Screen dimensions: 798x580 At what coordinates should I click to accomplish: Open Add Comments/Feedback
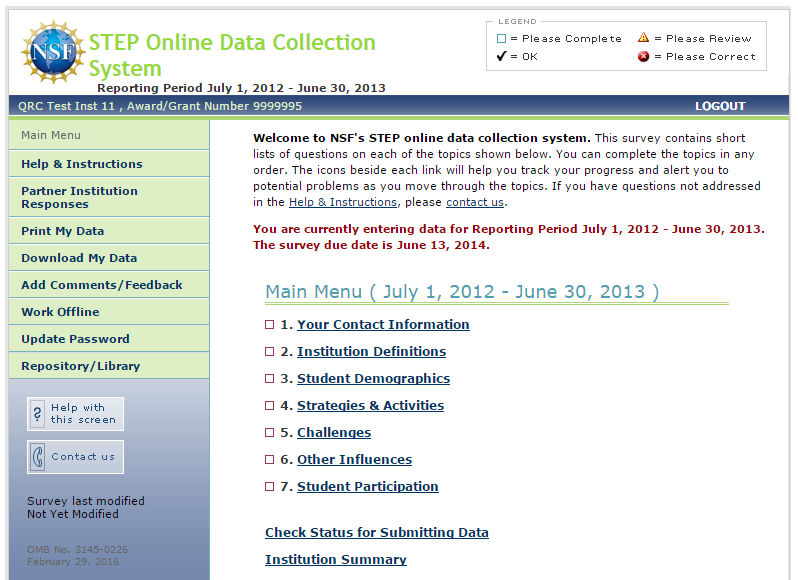coord(109,285)
